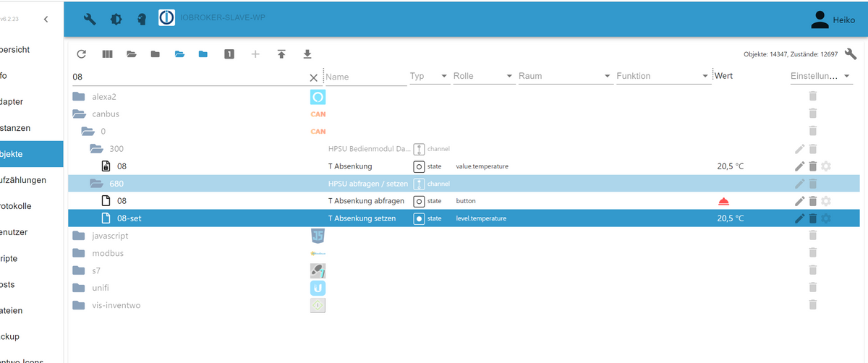Viewport: 868px width, 363px height.
Task: Click the Name filter field
Action: pos(365,77)
